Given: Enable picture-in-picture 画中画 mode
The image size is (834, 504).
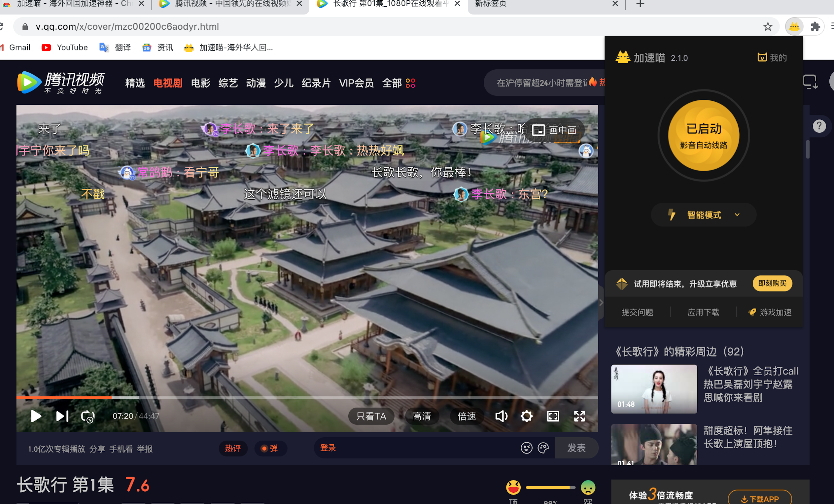Looking at the screenshot, I should tap(554, 130).
